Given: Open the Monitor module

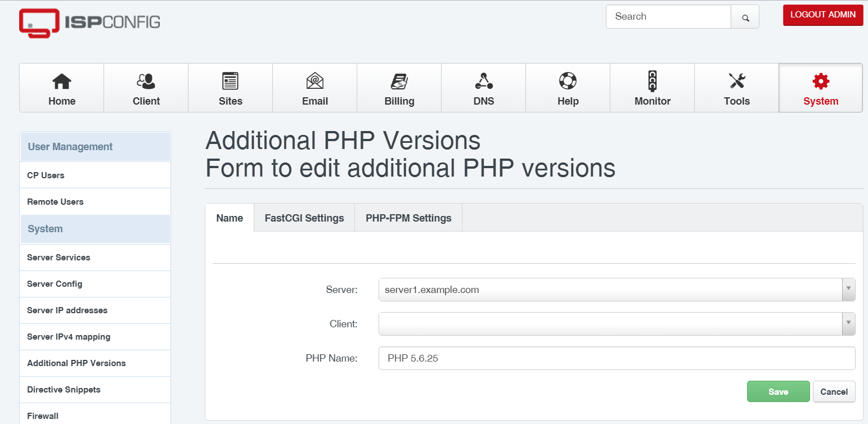Looking at the screenshot, I should click(653, 88).
